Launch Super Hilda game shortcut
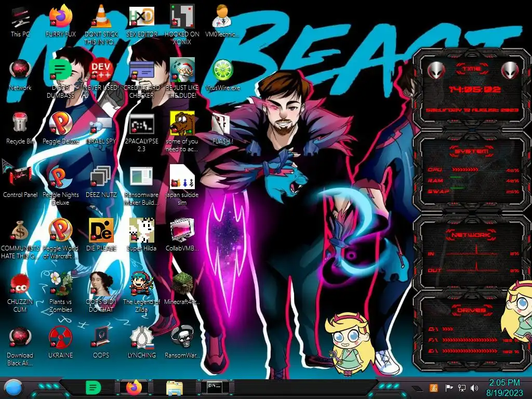 click(x=141, y=235)
